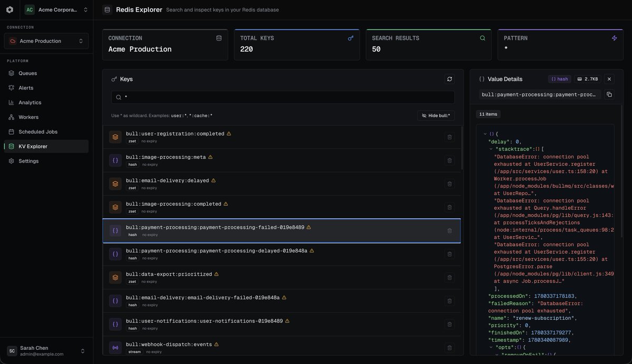Viewport: 632px width, 364px height.
Task: Click the "renew-subscription" name value
Action: tap(543, 318)
